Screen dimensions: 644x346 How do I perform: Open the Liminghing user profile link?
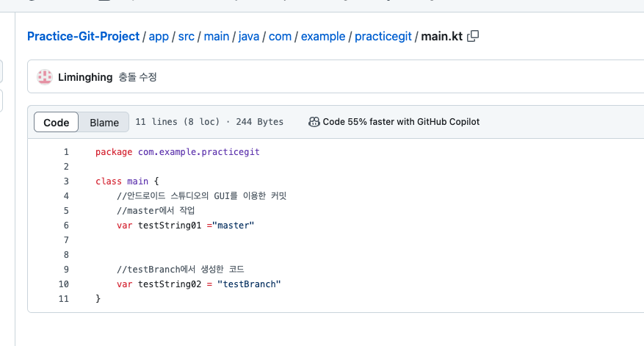tap(85, 77)
